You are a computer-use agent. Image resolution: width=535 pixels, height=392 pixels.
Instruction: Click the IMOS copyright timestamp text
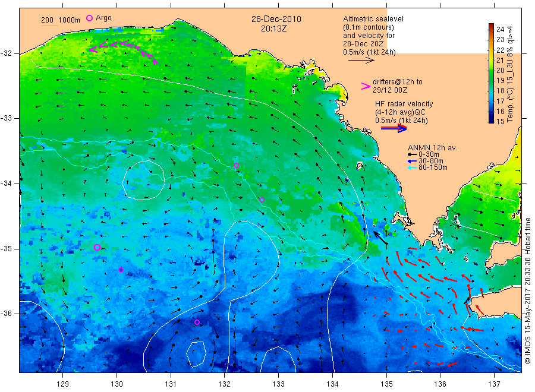(527, 290)
